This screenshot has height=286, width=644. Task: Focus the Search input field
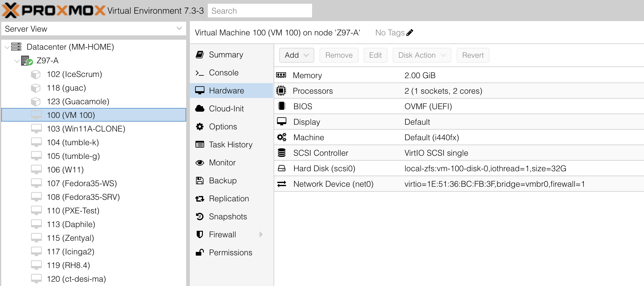coord(260,11)
